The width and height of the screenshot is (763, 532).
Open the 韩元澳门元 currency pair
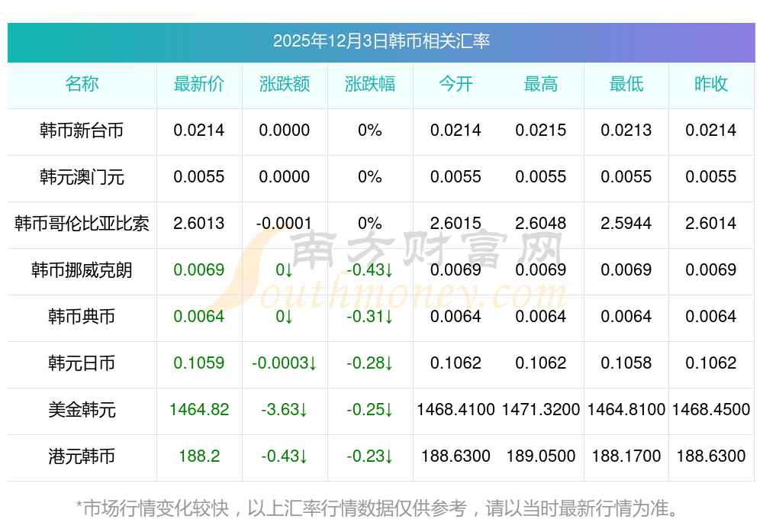pyautogui.click(x=82, y=177)
